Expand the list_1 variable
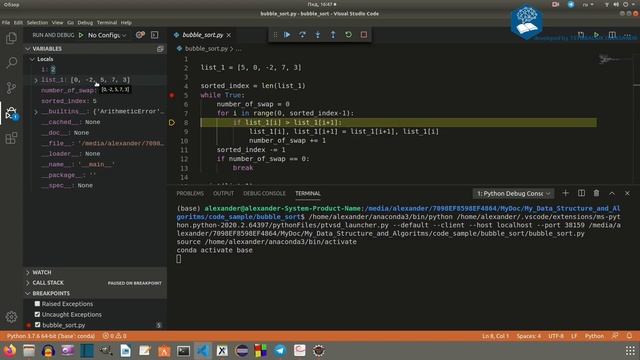The width and height of the screenshot is (640, 360). click(36, 80)
